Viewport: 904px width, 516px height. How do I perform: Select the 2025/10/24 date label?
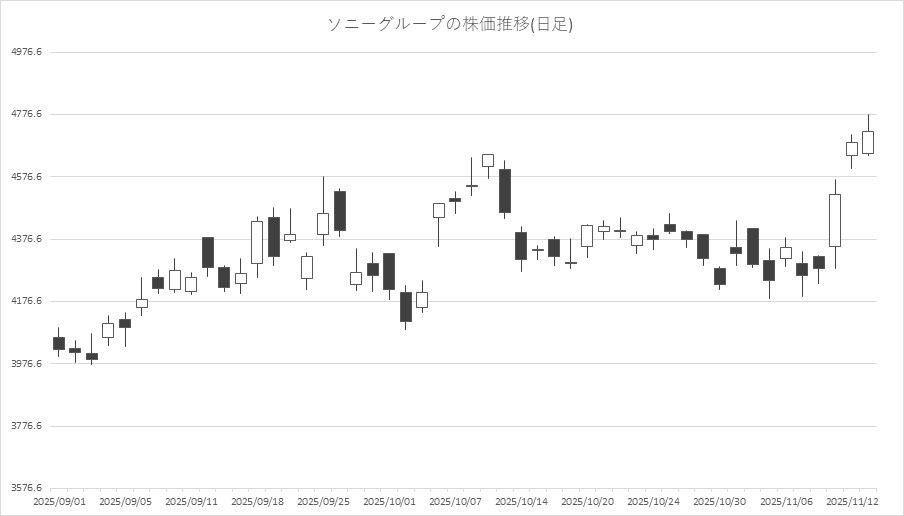[x=653, y=500]
